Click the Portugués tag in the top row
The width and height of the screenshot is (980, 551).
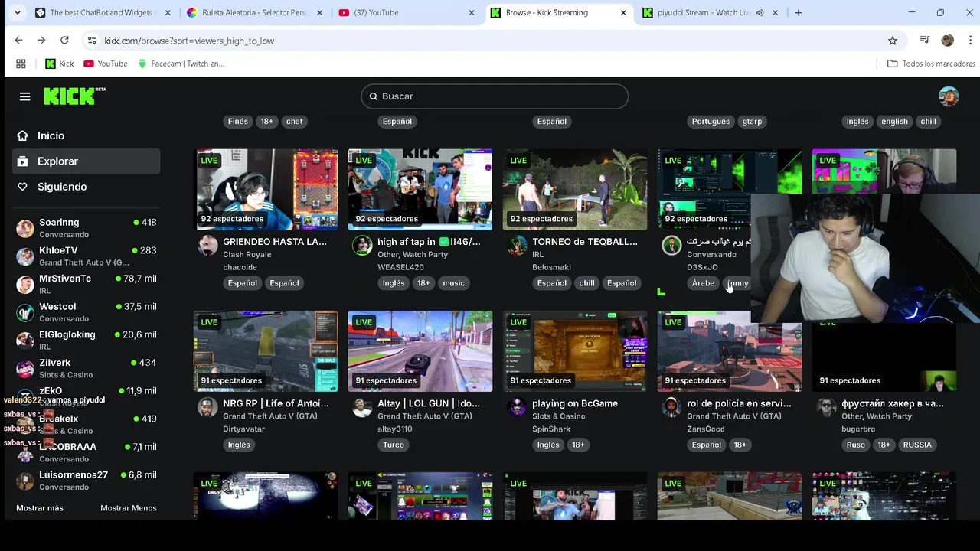(x=710, y=122)
